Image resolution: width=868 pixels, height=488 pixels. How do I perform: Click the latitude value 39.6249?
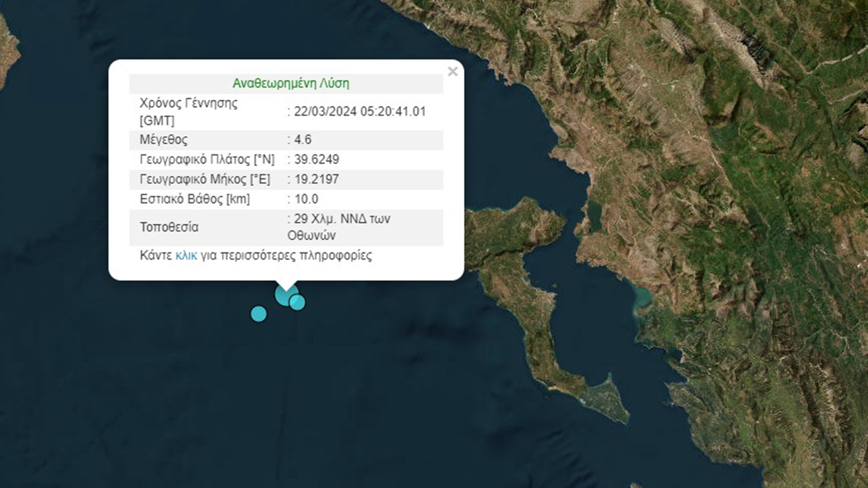pyautogui.click(x=316, y=160)
